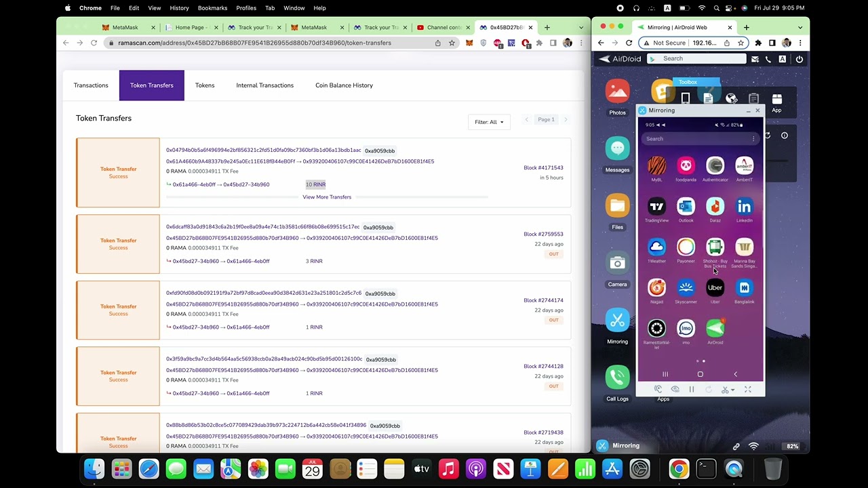Tap the TradingView app on mirrored phone

click(656, 207)
